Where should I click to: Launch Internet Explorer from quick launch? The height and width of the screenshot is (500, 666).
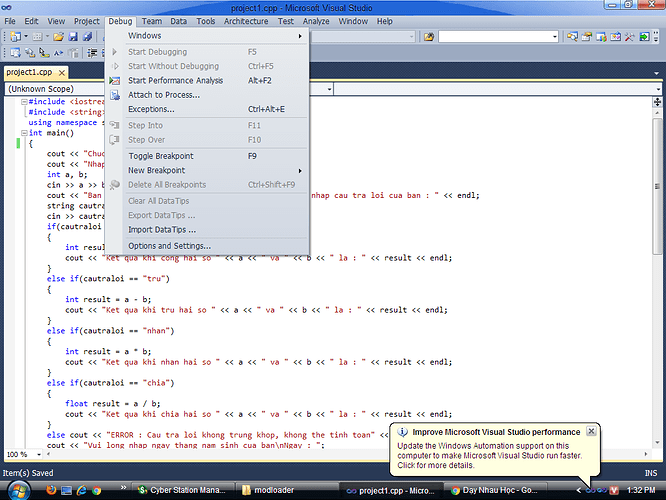pos(81,490)
